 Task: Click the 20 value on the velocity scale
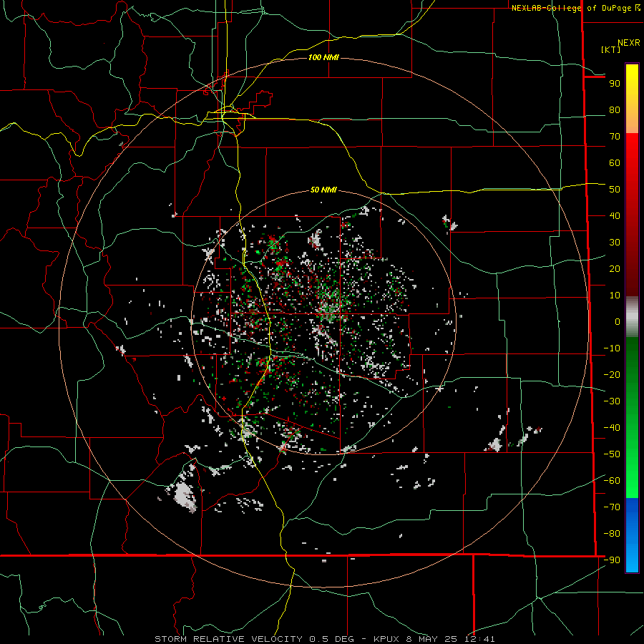(x=615, y=268)
